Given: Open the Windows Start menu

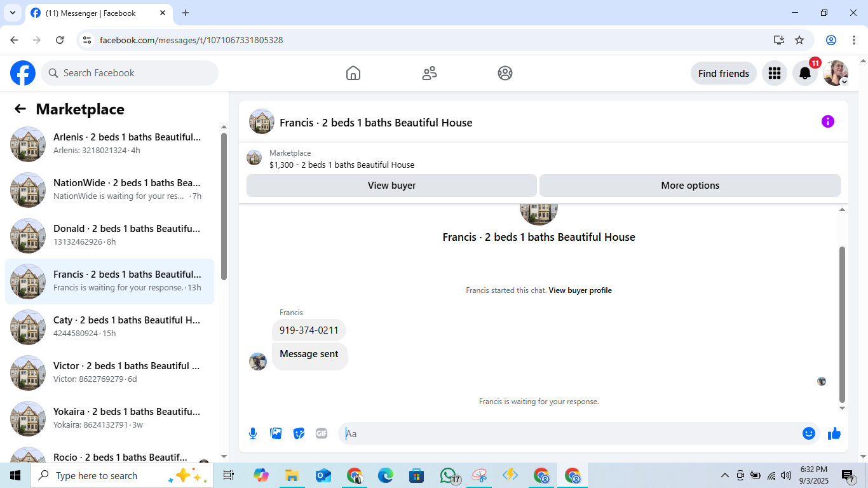Looking at the screenshot, I should click(15, 475).
